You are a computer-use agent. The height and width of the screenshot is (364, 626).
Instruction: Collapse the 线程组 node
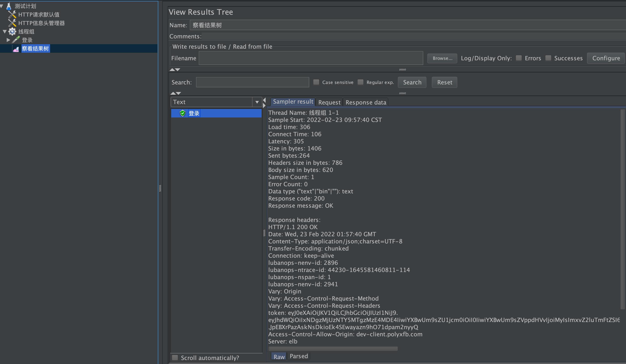[5, 31]
